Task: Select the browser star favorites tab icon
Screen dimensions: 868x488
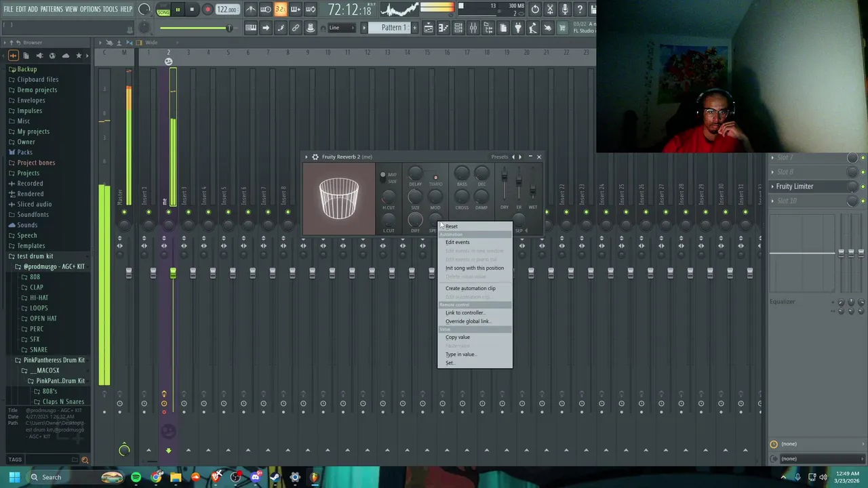Action: pos(79,56)
